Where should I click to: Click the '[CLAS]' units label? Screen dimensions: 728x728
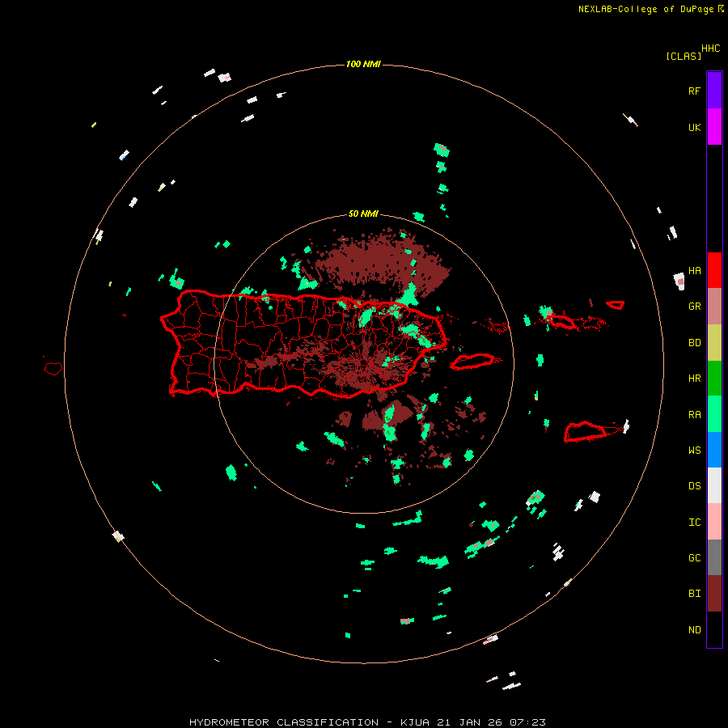(684, 56)
